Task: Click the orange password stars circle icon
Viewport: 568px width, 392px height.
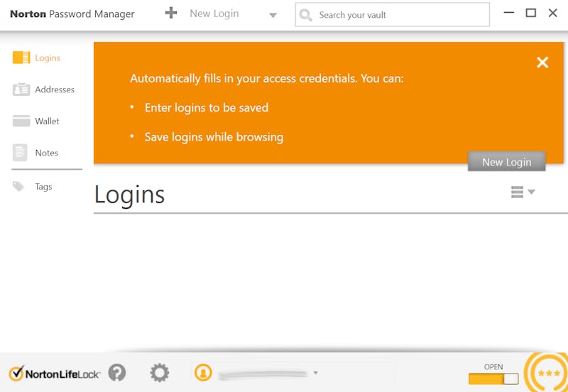Action: point(547,373)
